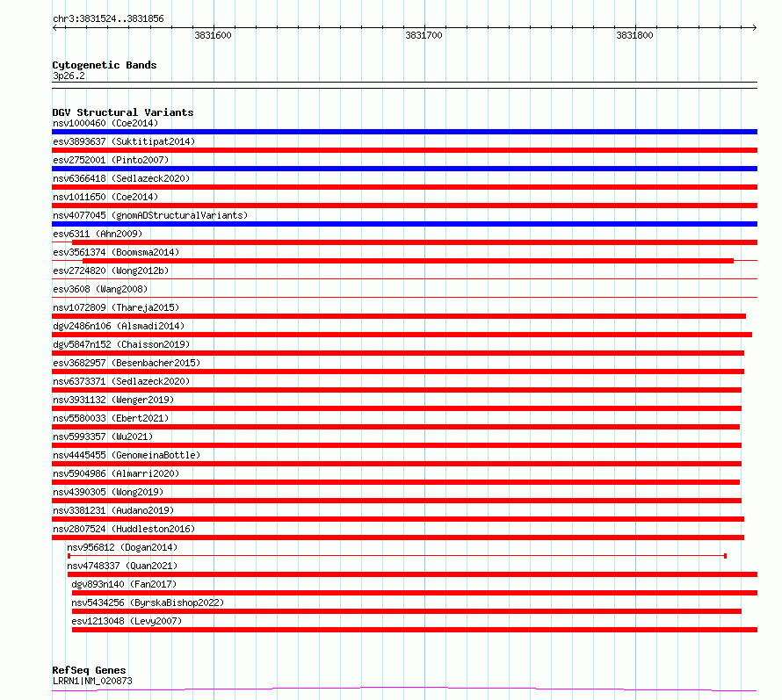Click the nsv1000460 (Coe2014) variant label

pos(105,123)
